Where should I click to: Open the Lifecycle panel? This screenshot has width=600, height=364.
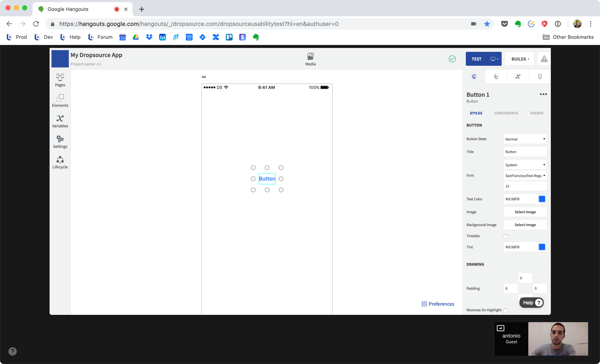pos(60,162)
